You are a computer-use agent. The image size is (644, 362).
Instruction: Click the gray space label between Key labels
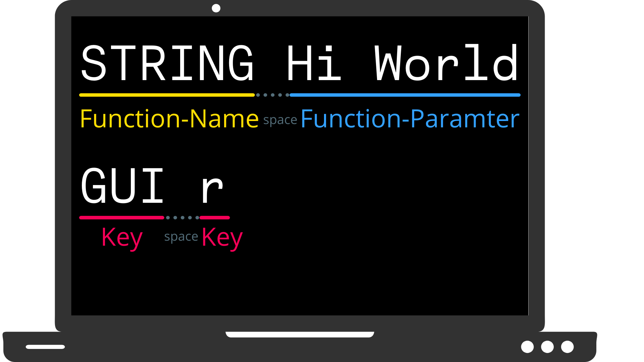(x=181, y=237)
